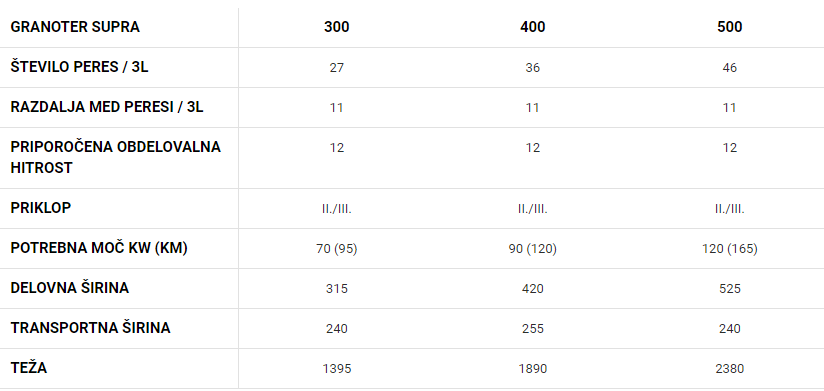
Task: Click the POTREBNA MOČ KW (KM) label
Action: coord(99,248)
